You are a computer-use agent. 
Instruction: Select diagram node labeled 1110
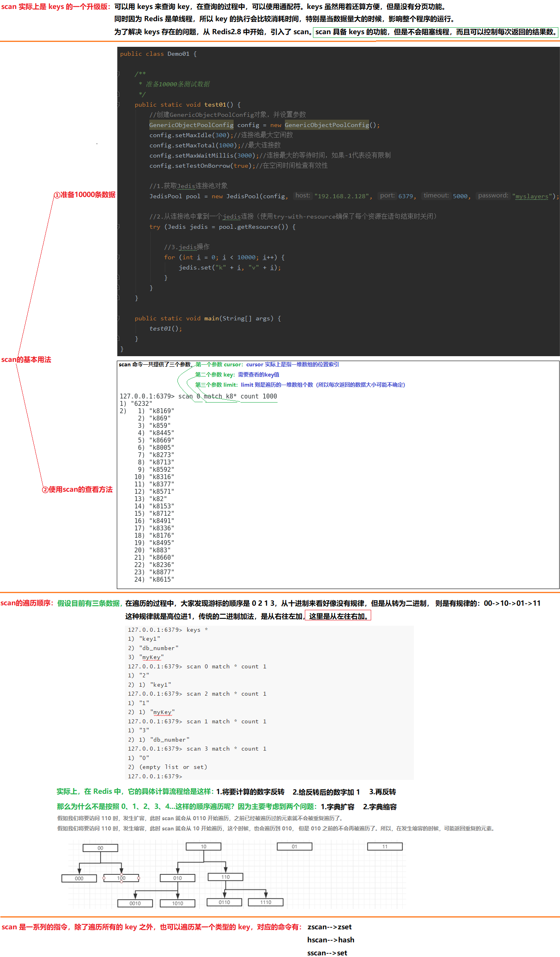point(265,902)
